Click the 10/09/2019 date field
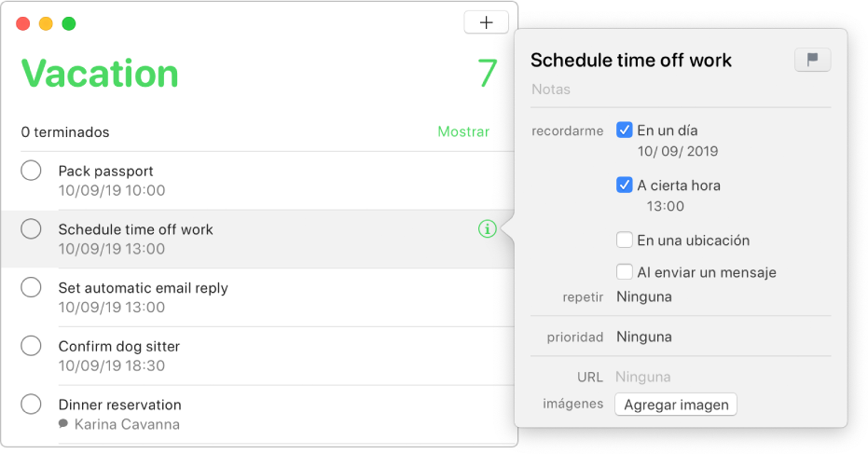 [678, 151]
